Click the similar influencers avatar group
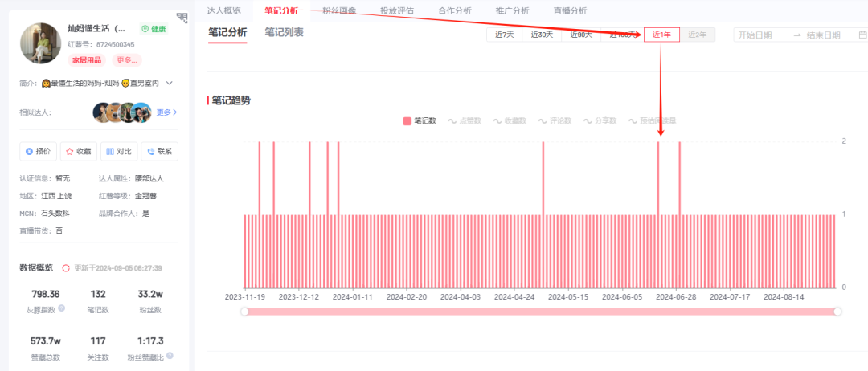 point(122,112)
